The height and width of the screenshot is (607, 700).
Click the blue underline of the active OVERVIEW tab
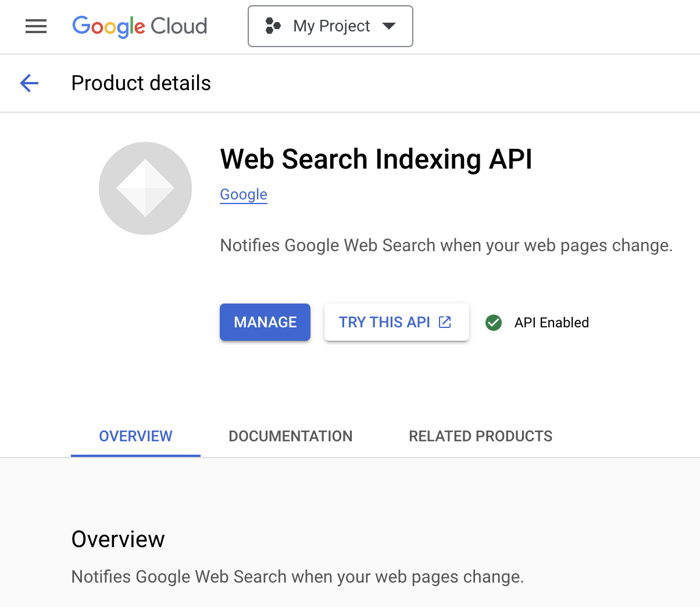coord(135,457)
